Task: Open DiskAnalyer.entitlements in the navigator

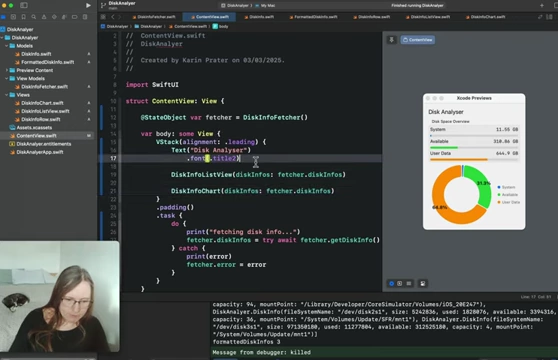Action: click(40, 144)
